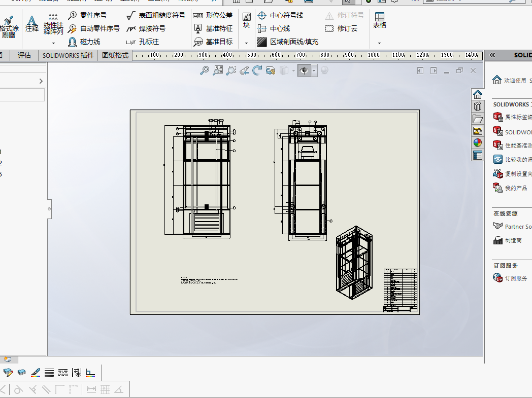Viewport: 532px width, 398px height.
Task: Expand the 块 blocks dropdown arrow
Action: click(246, 43)
